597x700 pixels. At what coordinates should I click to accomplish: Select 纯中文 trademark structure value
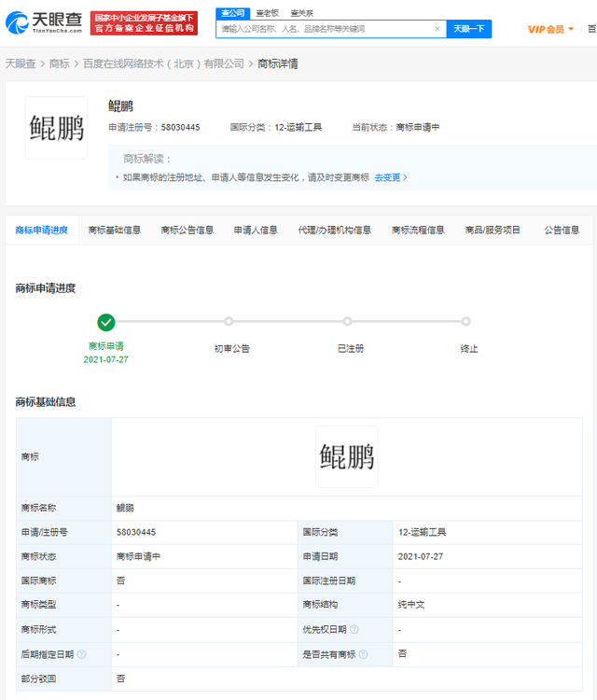(x=411, y=605)
